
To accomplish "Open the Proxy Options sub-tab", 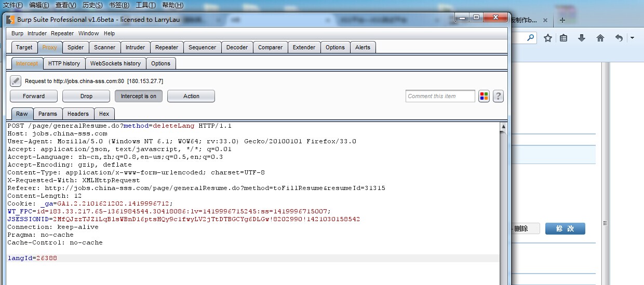I will [161, 63].
